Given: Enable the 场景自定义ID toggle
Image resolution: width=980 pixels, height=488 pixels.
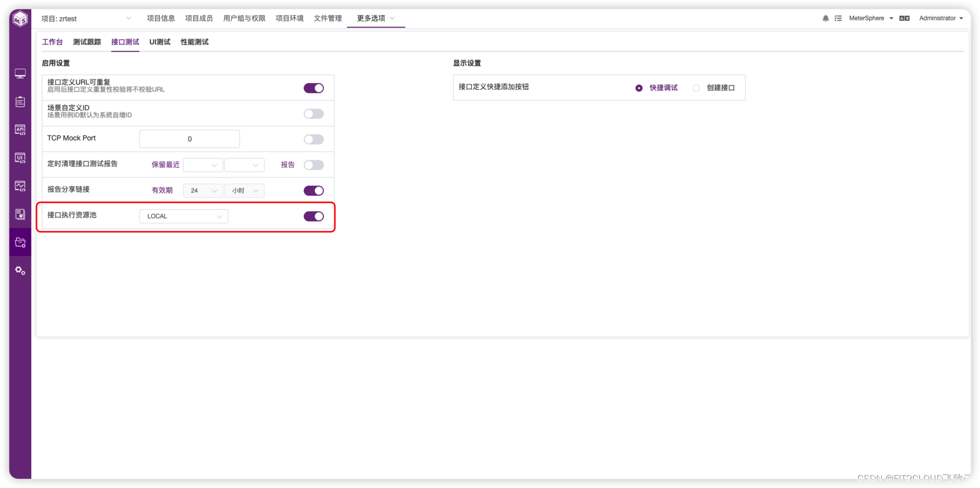Looking at the screenshot, I should [x=313, y=113].
